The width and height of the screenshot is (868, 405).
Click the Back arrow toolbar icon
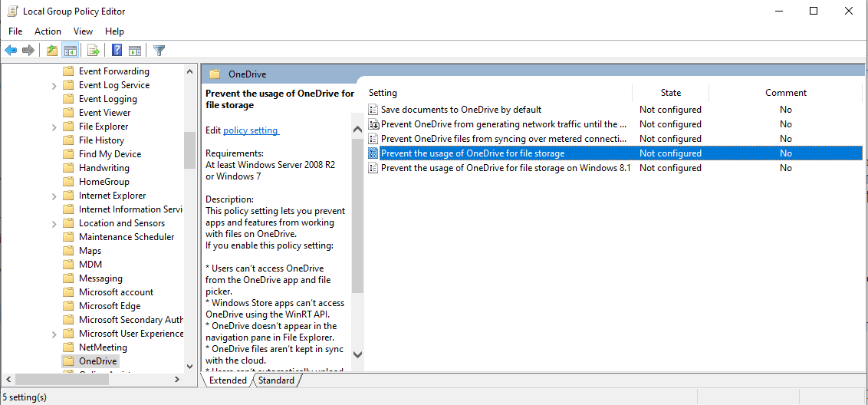tap(11, 51)
